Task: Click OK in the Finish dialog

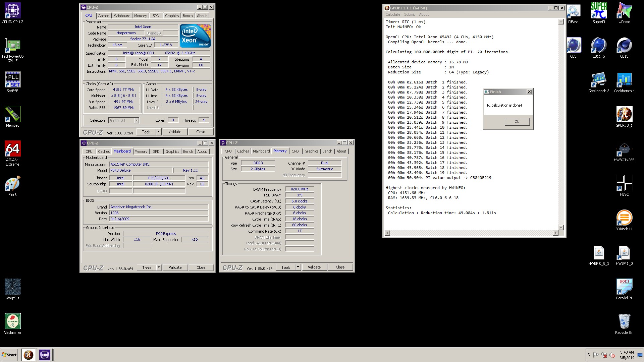Action: 517,122
